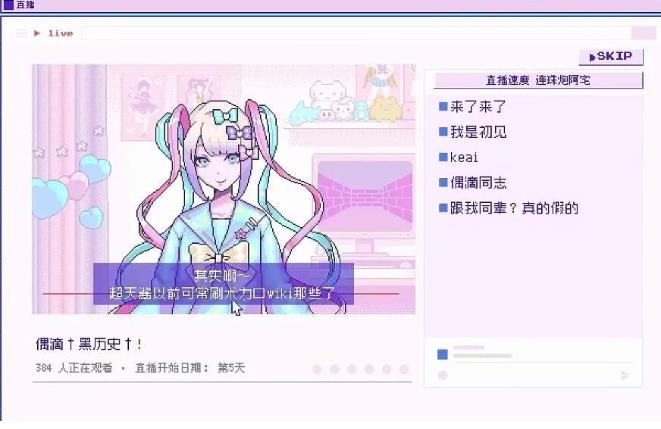Select the comment 跟我同辈？真的假的

(x=508, y=208)
